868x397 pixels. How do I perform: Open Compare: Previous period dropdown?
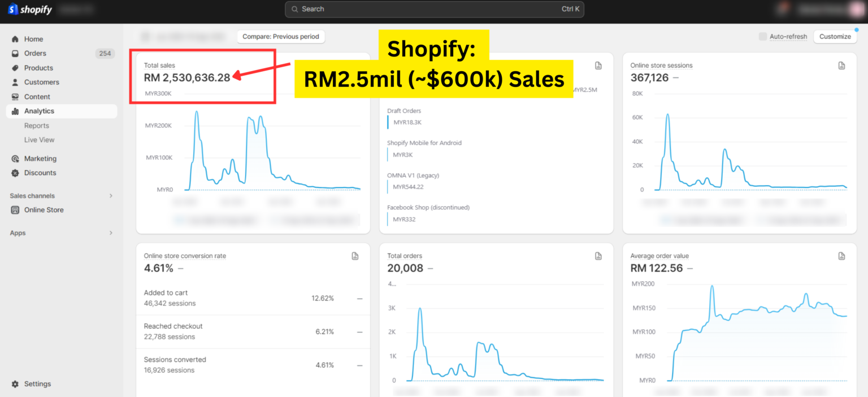click(281, 37)
